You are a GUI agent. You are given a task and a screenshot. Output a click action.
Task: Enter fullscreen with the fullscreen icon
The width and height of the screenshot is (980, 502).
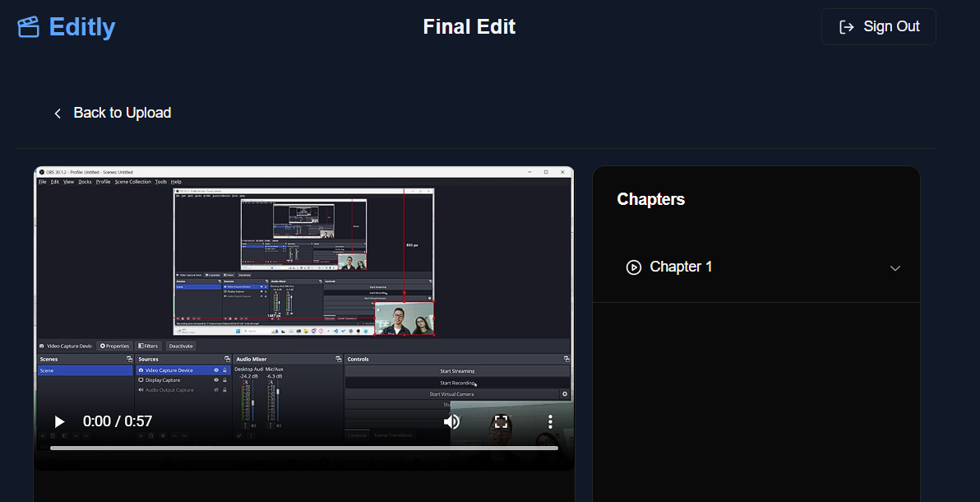click(x=502, y=421)
